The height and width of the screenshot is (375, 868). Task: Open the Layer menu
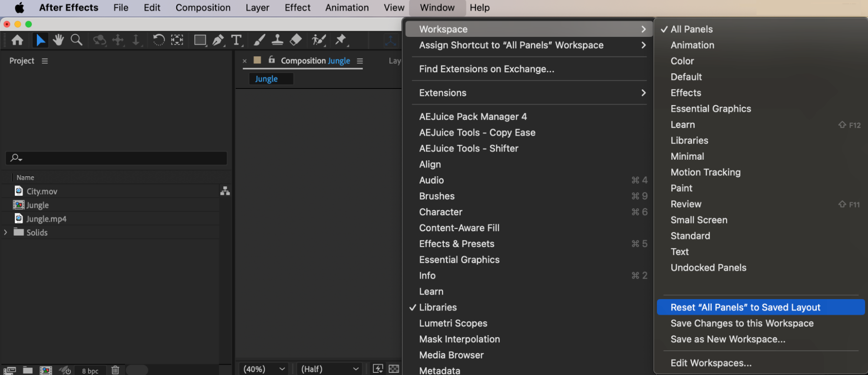point(257,8)
